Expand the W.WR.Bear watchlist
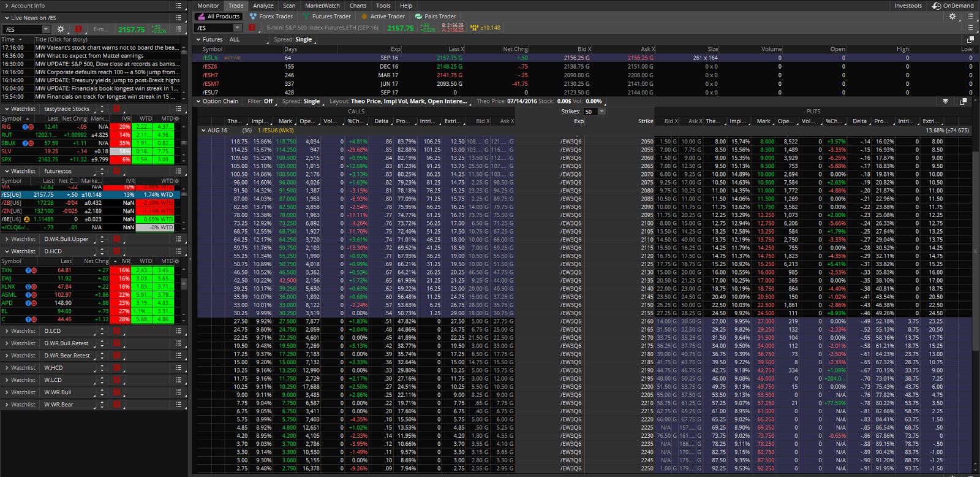 [x=6, y=405]
